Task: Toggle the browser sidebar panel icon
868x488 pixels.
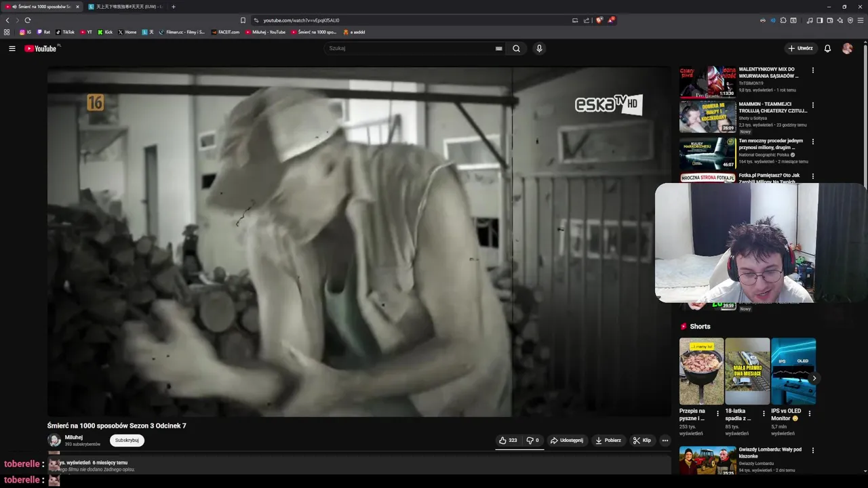Action: tap(820, 20)
